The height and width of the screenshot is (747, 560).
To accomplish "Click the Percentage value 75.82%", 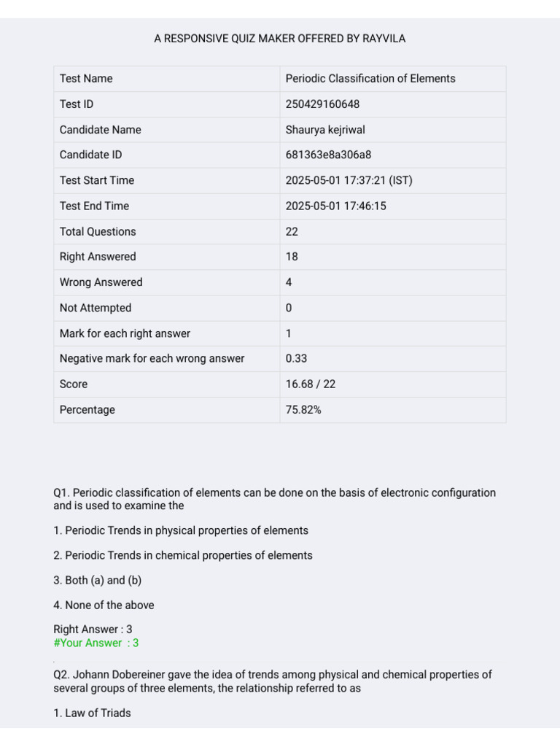I will (x=303, y=410).
